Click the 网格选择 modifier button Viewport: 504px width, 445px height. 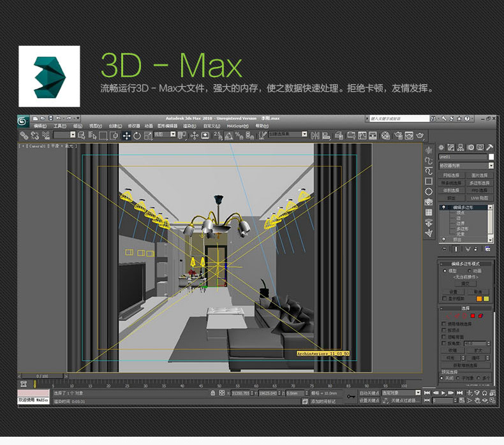point(451,175)
